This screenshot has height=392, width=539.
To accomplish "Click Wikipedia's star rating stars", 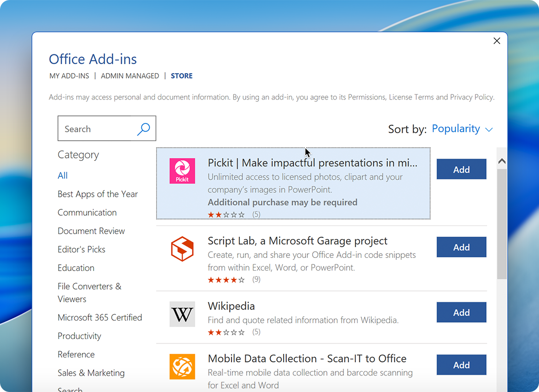I will tap(226, 332).
